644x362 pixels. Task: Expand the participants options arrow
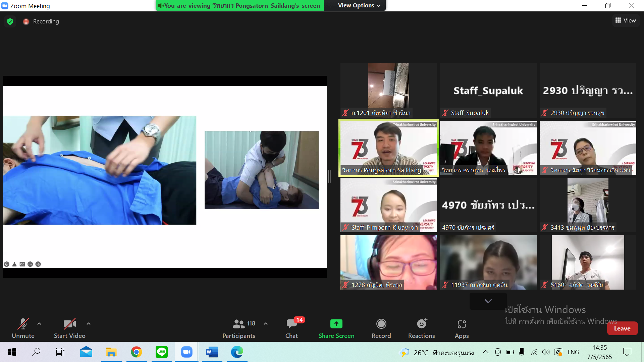click(x=266, y=324)
